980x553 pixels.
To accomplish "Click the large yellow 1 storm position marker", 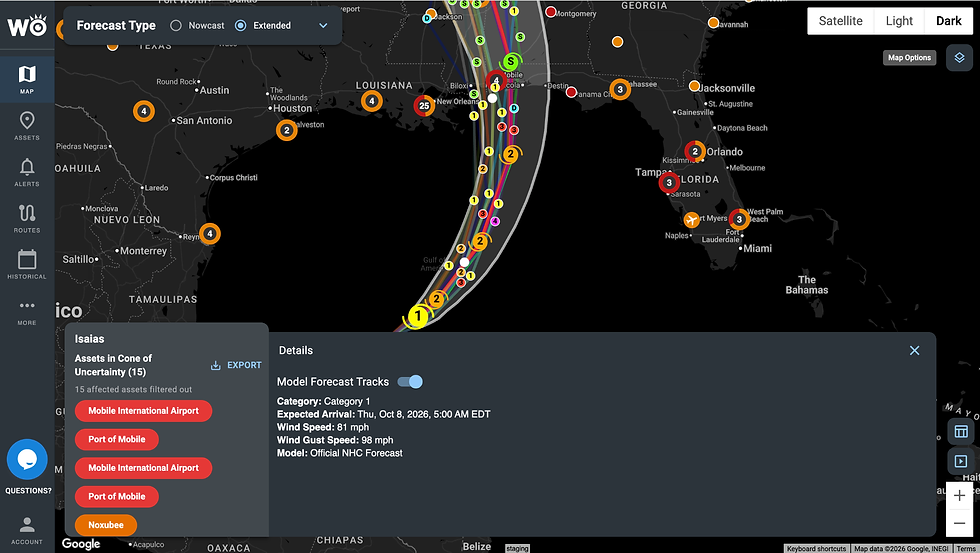I will 418,316.
